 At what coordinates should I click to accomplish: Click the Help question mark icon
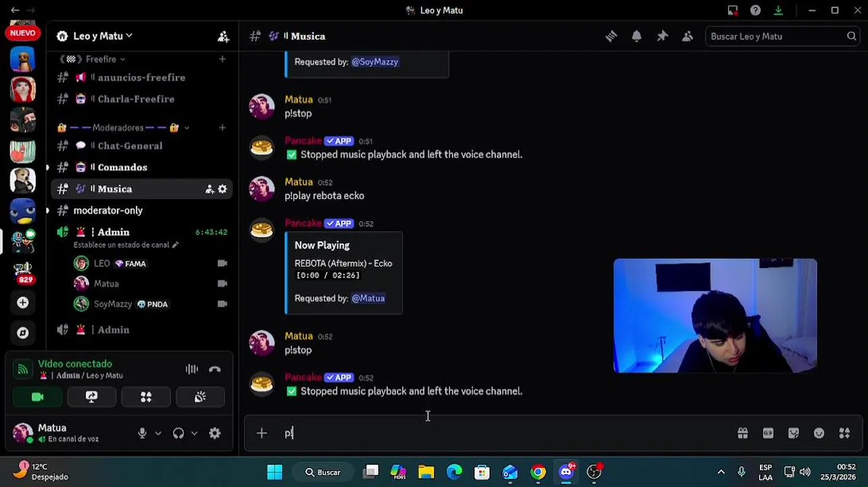tap(756, 10)
